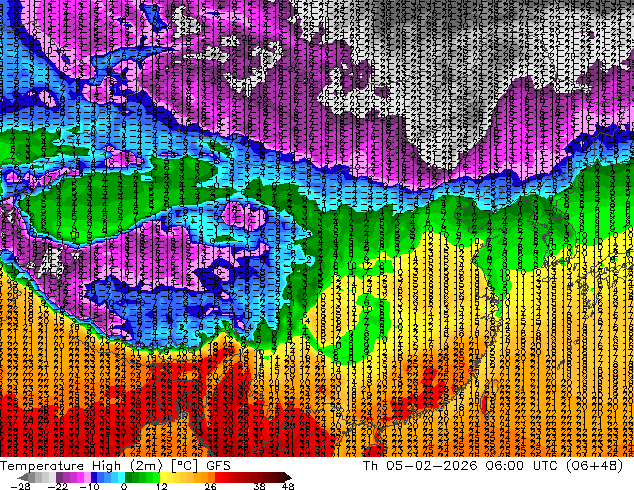The height and width of the screenshot is (490, 634).
Task: Click the -28 label on the scale
Action: [x=21, y=486]
